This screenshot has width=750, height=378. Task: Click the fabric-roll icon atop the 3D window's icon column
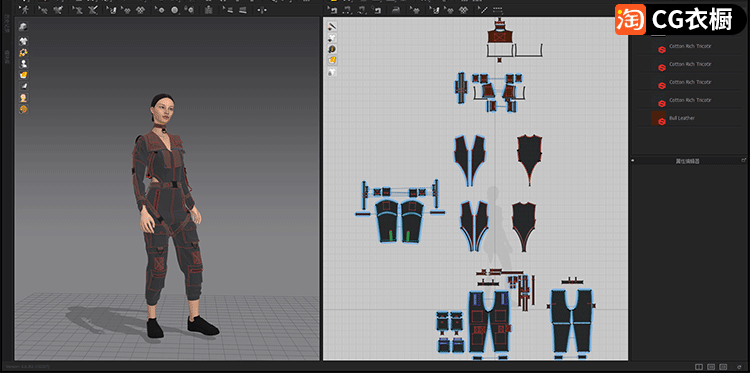coord(23,27)
